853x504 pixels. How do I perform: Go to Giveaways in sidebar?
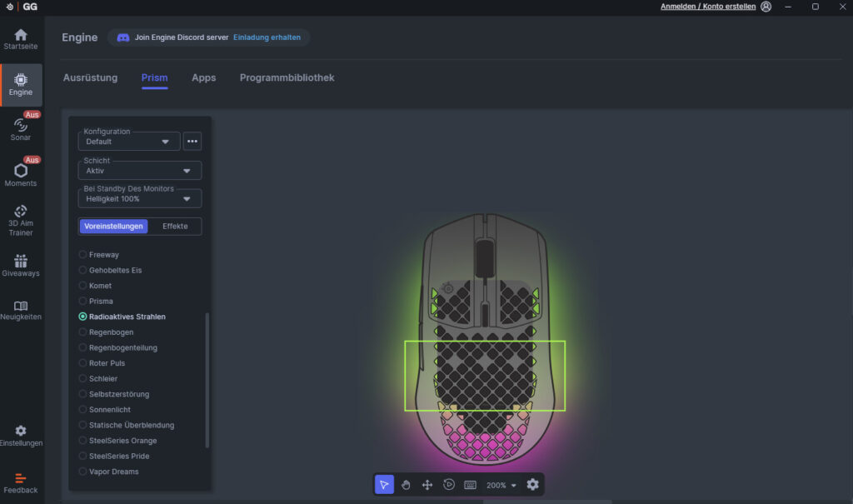(21, 266)
